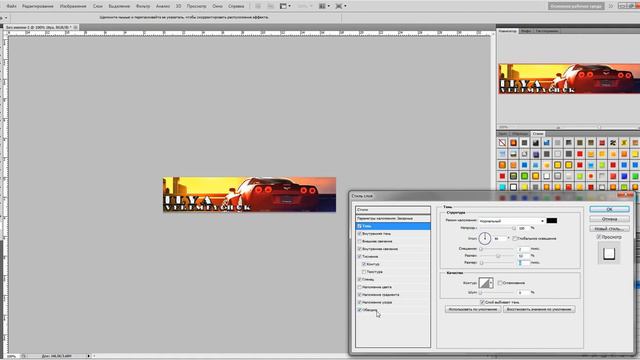Viewport: 640px width, 360px height.
Task: Click the Использовать по умолчанию button
Action: 473,309
